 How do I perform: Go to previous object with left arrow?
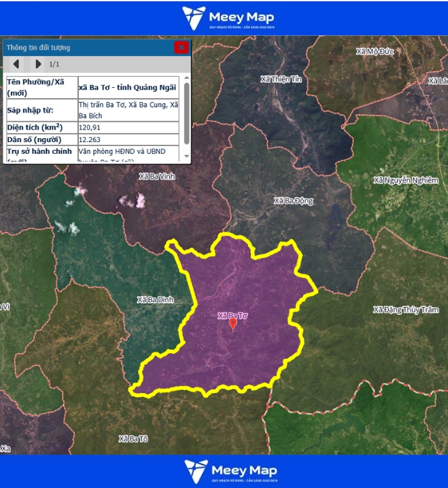pyautogui.click(x=16, y=64)
